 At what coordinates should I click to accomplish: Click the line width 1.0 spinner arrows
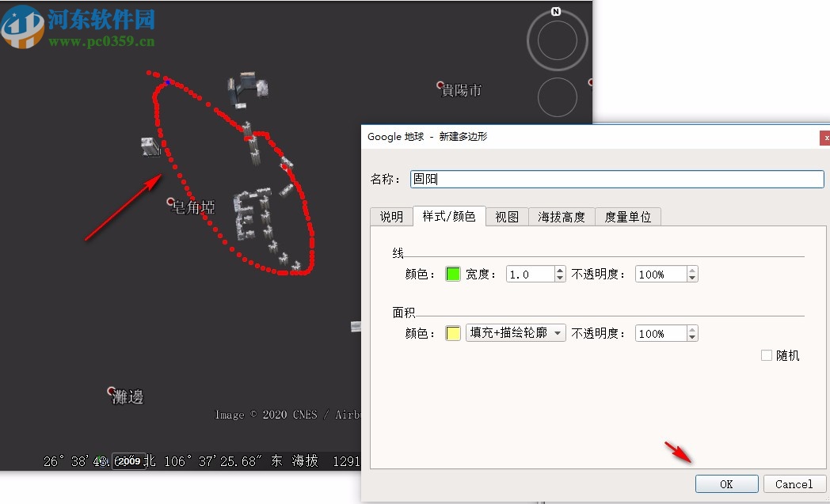pyautogui.click(x=560, y=274)
